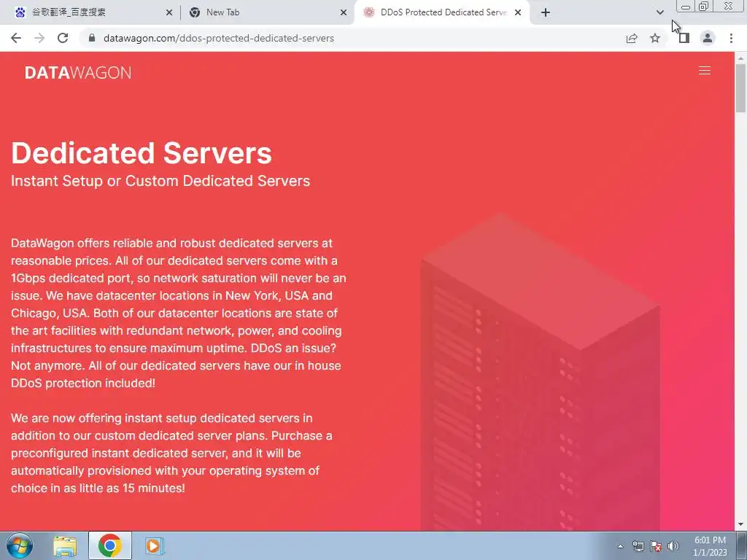Viewport: 747px width, 560px height.
Task: Open a new browser tab
Action: point(546,12)
